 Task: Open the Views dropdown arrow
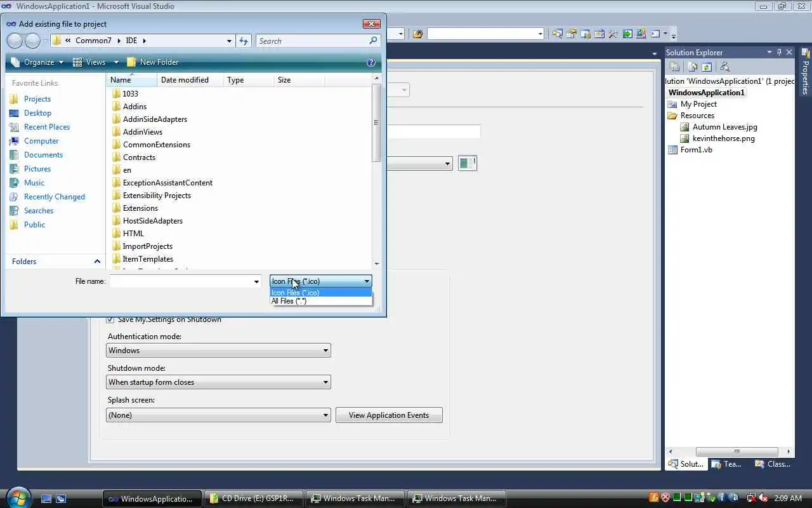[x=116, y=62]
